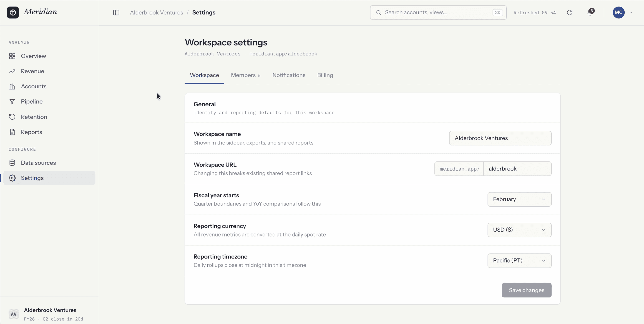Screen dimensions: 644x324
Task: Go to the Accounts page
Action: (49, 86)
